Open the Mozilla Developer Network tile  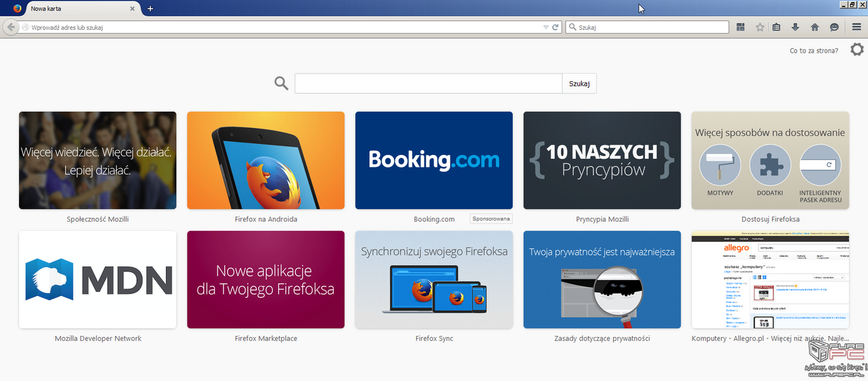[97, 279]
